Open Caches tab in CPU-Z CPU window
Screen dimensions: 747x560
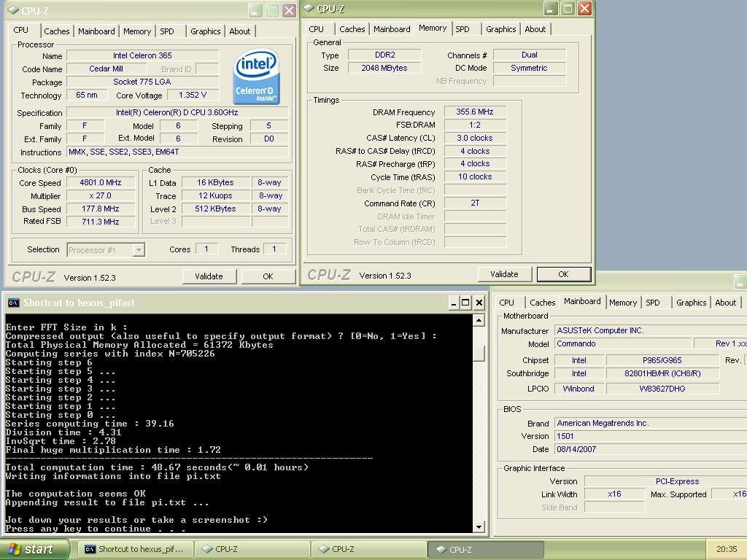(x=57, y=31)
